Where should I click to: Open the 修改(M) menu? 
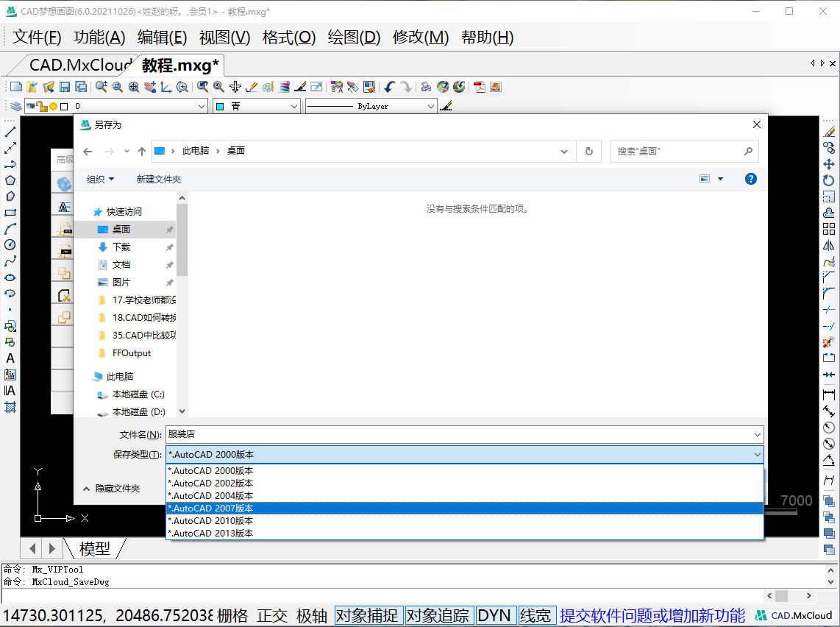421,37
